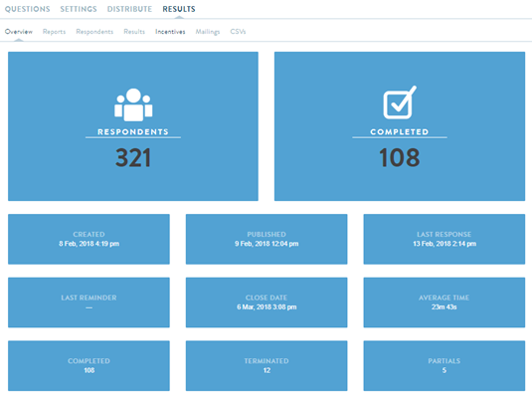532x396 pixels.
Task: Click the respondents group people icon
Action: (133, 104)
